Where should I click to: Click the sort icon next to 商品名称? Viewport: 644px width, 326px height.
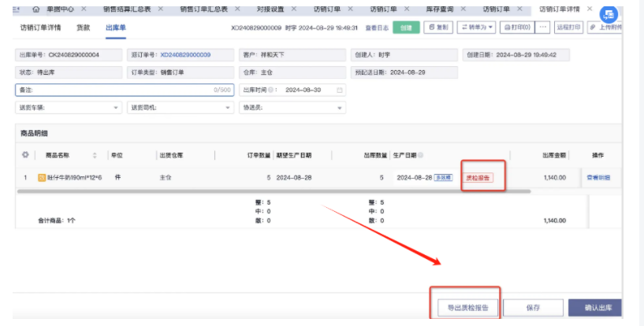coord(95,155)
